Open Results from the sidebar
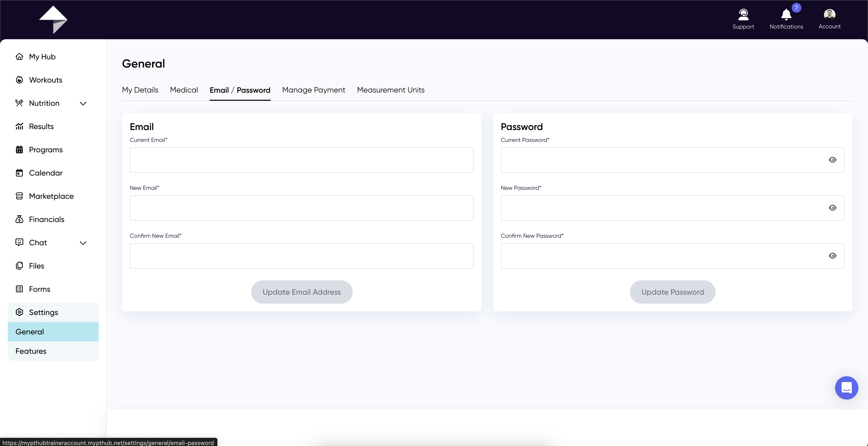The image size is (868, 446). pos(41,126)
